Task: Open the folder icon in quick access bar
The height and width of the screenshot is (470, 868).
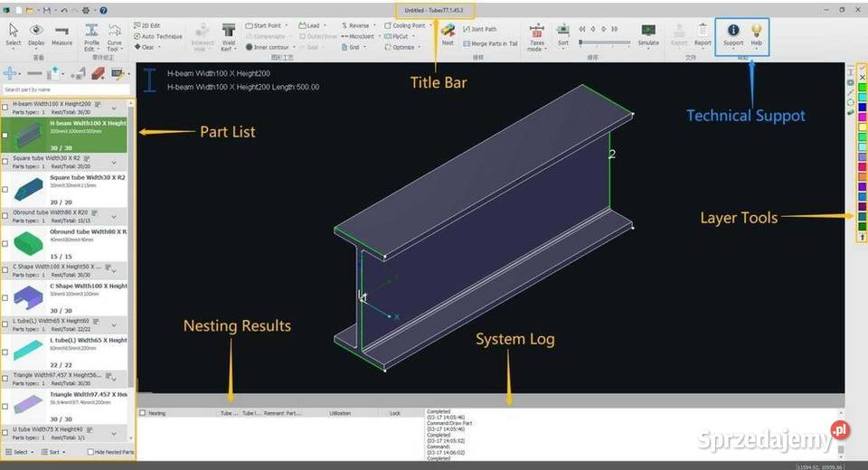Action: [x=30, y=10]
